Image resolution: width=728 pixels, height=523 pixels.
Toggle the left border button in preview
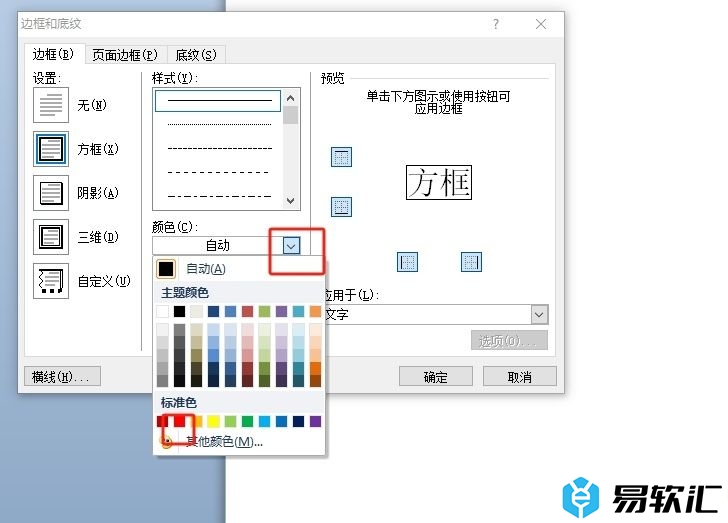click(407, 262)
